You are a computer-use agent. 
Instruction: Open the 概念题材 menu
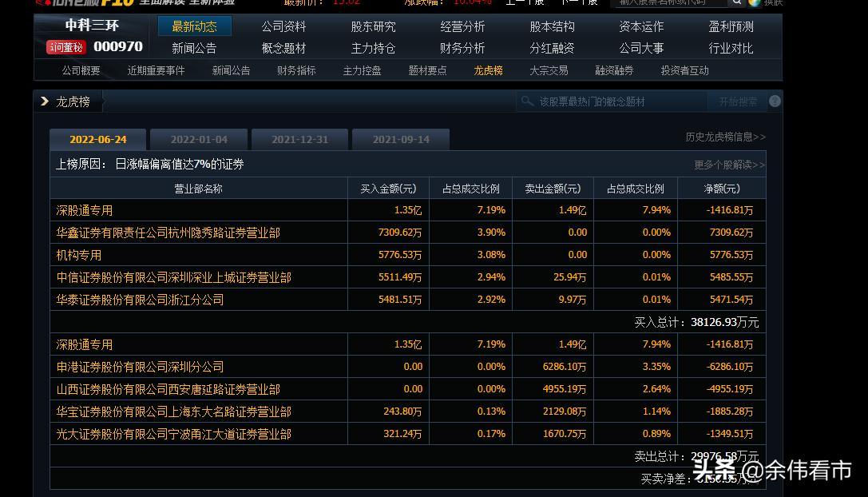click(x=283, y=48)
